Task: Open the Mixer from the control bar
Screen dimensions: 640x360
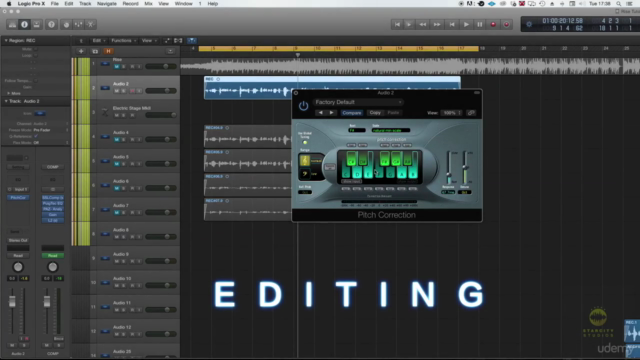Action: point(78,24)
